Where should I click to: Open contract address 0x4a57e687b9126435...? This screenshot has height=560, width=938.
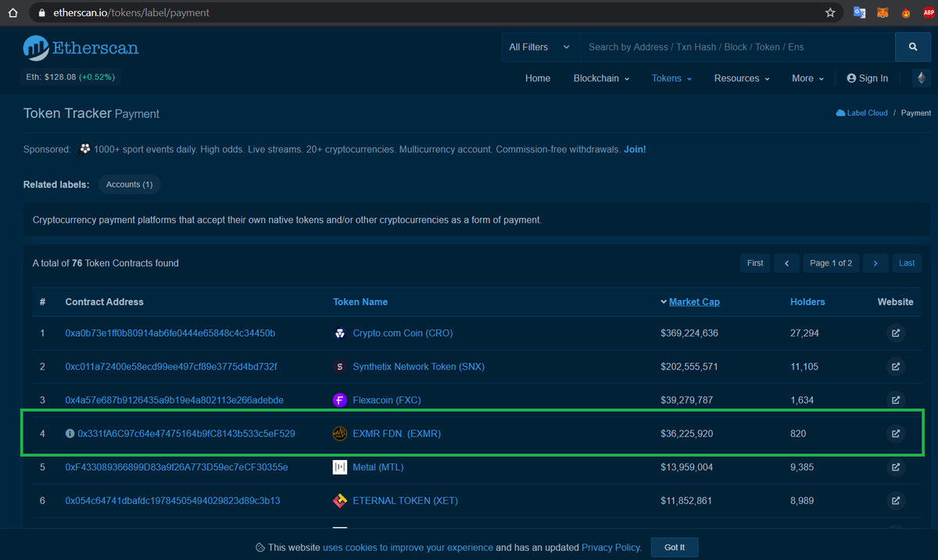tap(174, 400)
